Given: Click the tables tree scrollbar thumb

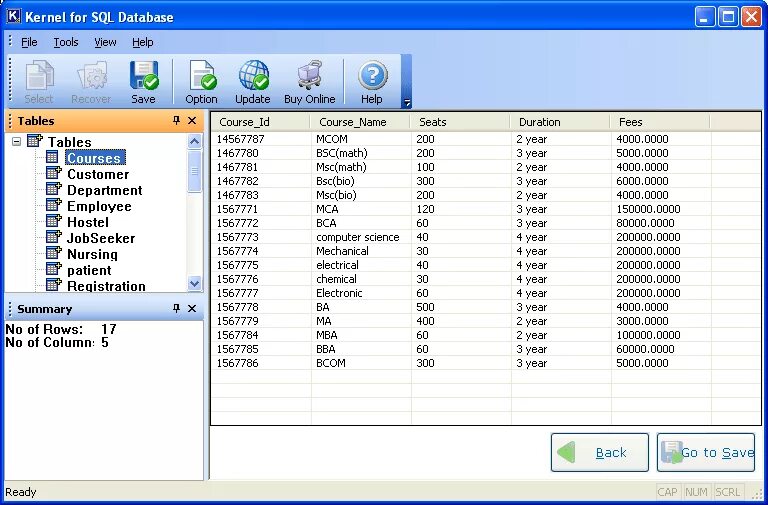Looking at the screenshot, I should point(194,171).
